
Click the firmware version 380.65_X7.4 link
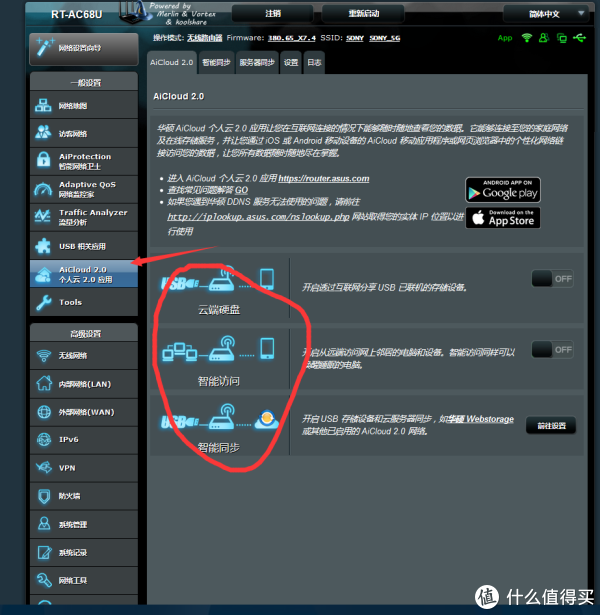point(291,38)
